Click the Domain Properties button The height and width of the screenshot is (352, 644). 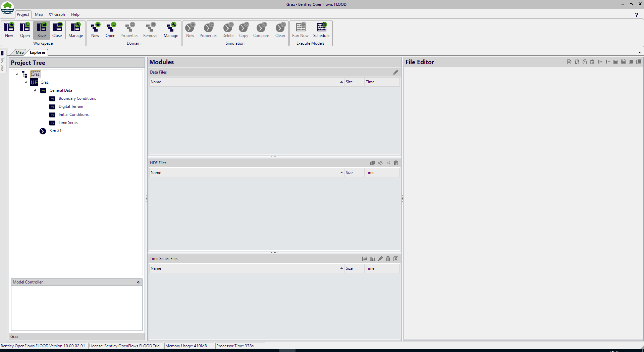coord(129,30)
